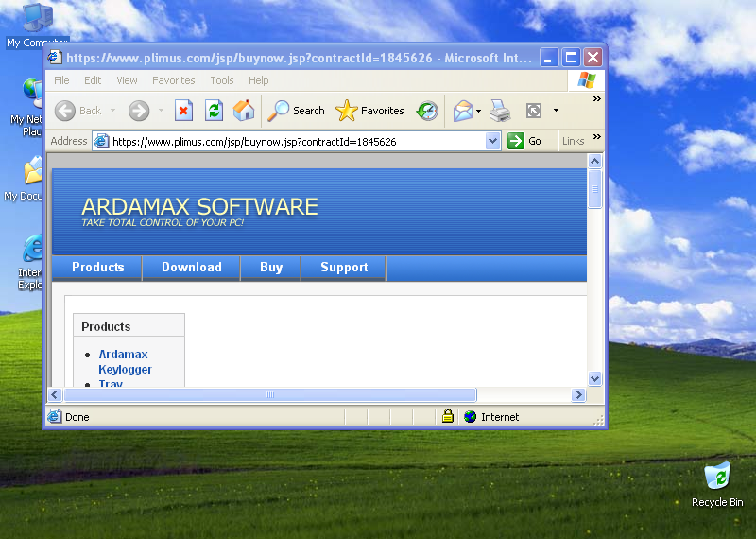756x539 pixels.
Task: Open Favorites star toolbar button
Action: [x=369, y=111]
